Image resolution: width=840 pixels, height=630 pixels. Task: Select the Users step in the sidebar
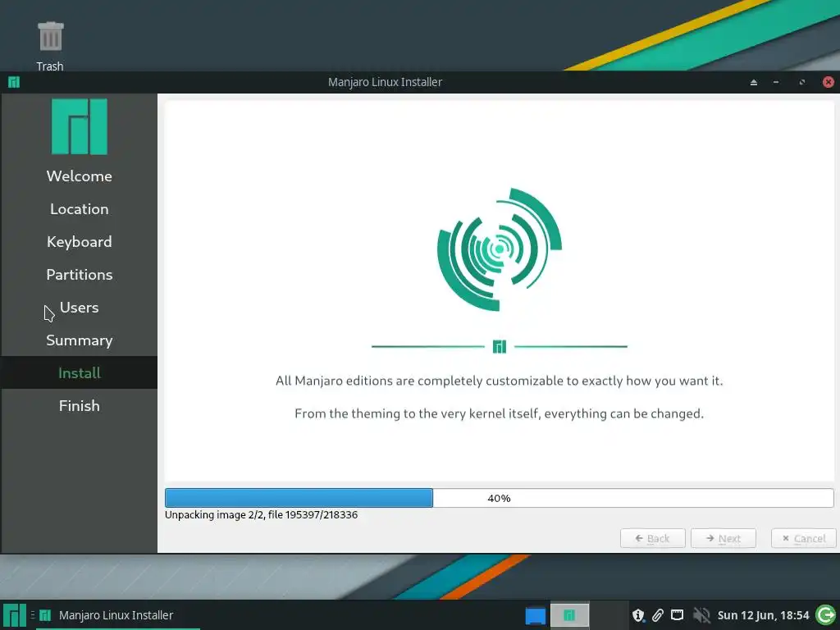pos(80,308)
